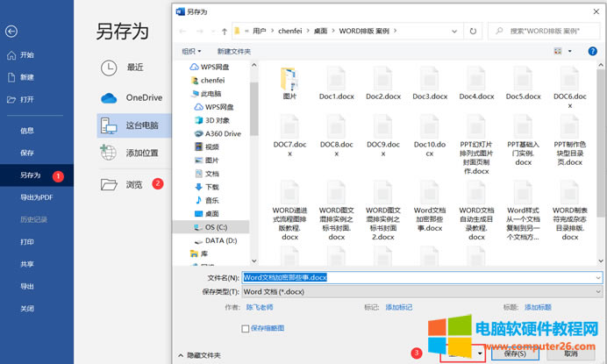The width and height of the screenshot is (607, 364).
Task: Open the view options dropdown arrow
Action: point(571,51)
